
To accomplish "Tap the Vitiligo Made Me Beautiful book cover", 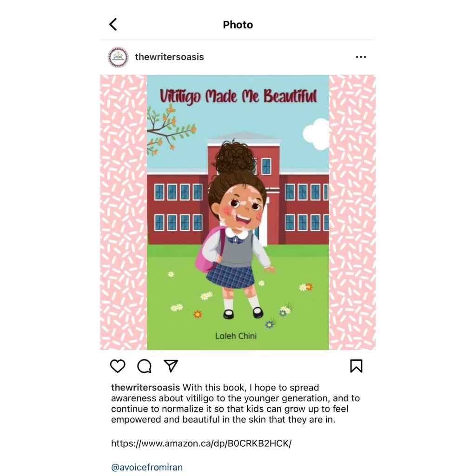I will point(238,212).
